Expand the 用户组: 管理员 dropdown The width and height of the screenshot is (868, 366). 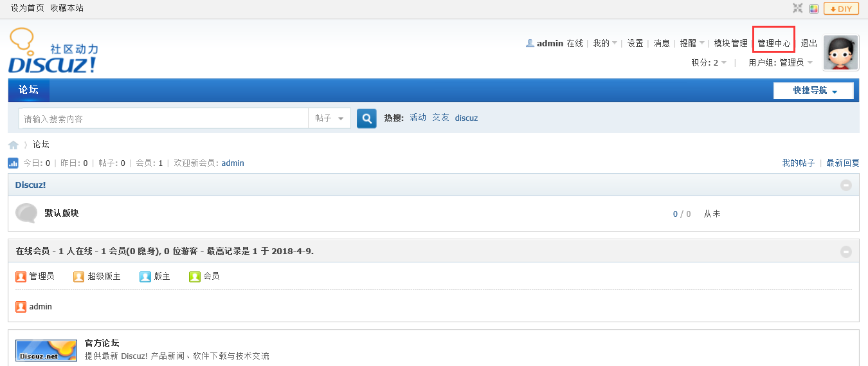pos(781,62)
